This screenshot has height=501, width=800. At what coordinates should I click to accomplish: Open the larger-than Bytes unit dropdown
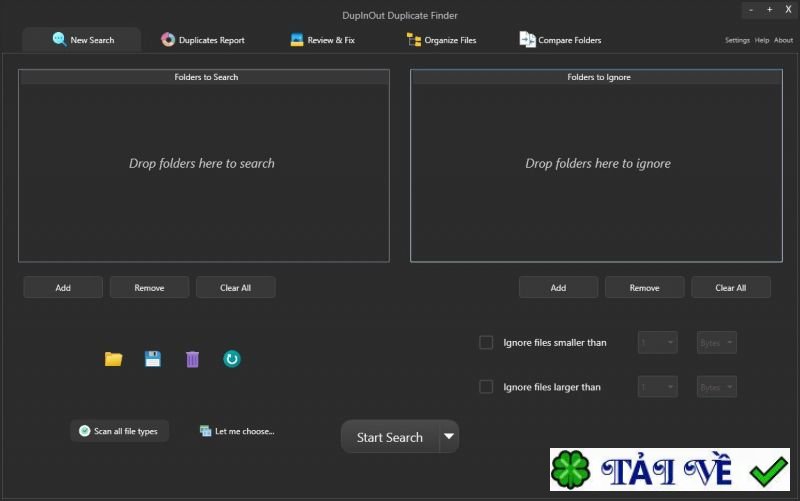click(x=717, y=387)
